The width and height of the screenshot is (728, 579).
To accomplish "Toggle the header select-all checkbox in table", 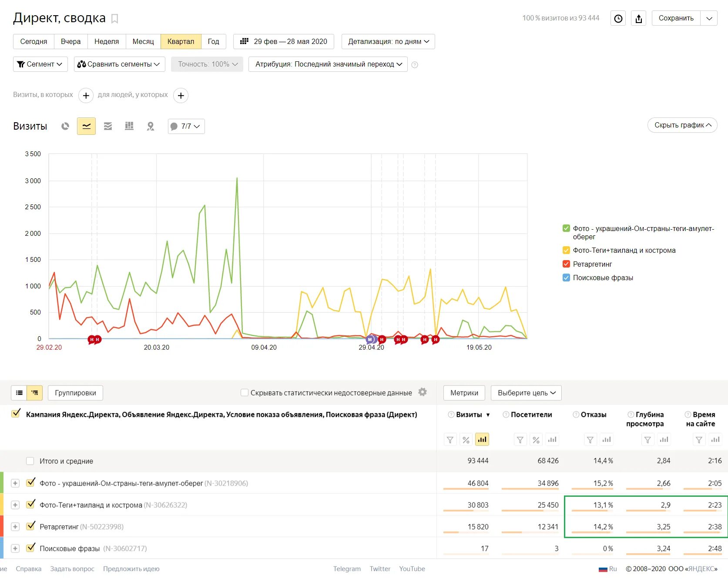I will coord(16,414).
